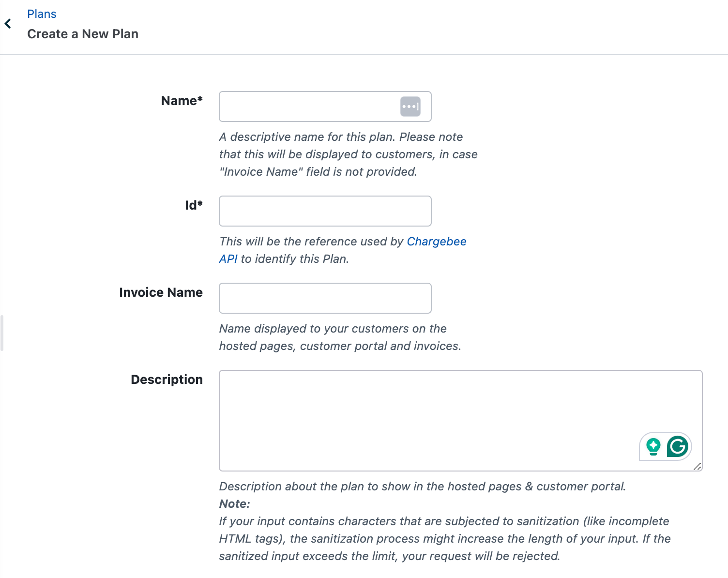728x578 pixels.
Task: Focus the Id input field
Action: point(325,211)
